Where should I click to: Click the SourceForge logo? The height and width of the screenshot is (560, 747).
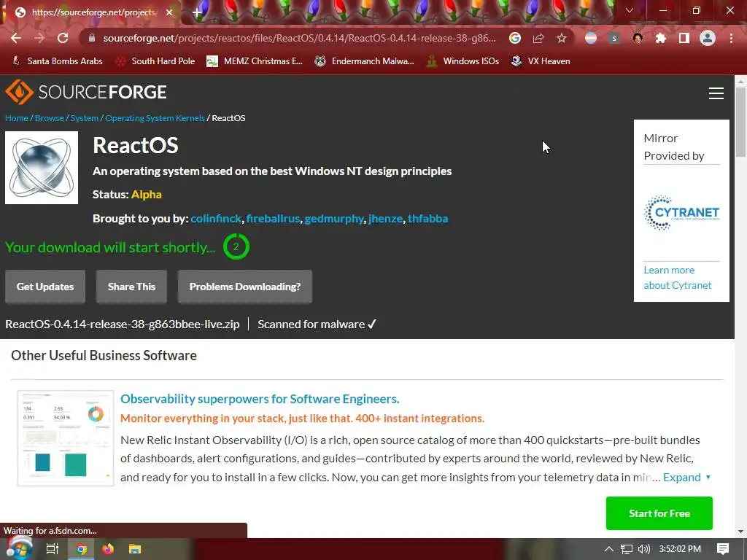(86, 91)
